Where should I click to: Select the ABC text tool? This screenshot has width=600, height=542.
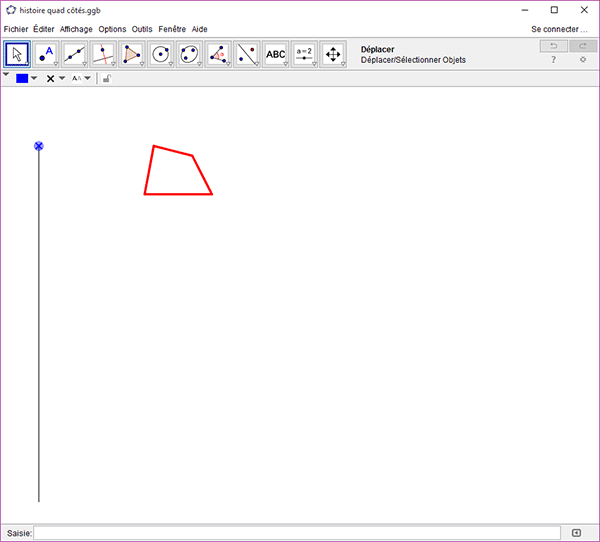pyautogui.click(x=275, y=54)
